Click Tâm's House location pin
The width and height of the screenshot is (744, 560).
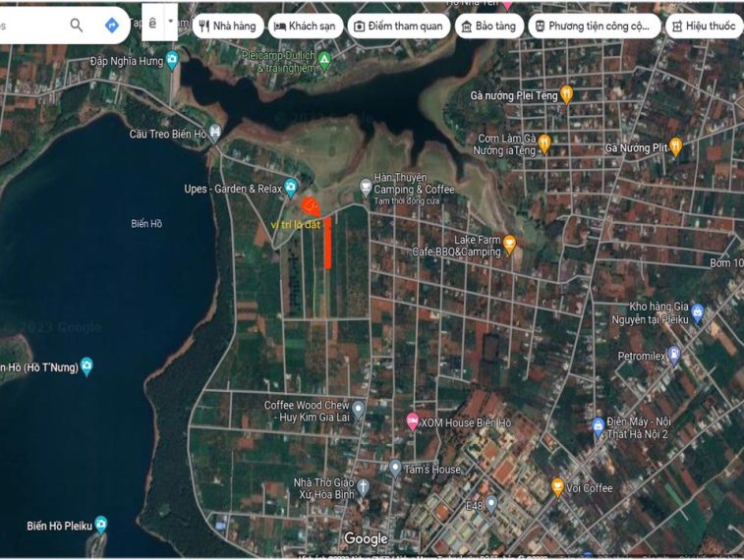(x=395, y=468)
